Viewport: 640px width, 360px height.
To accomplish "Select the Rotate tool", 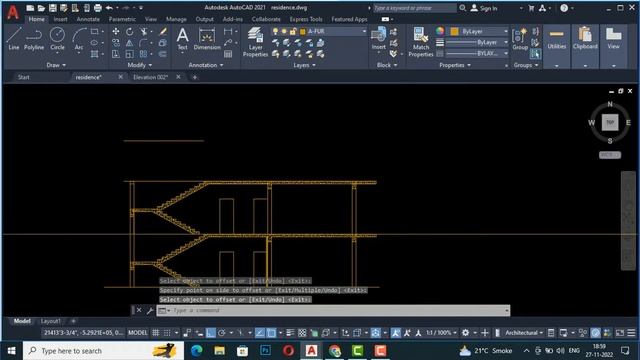I will tap(129, 31).
